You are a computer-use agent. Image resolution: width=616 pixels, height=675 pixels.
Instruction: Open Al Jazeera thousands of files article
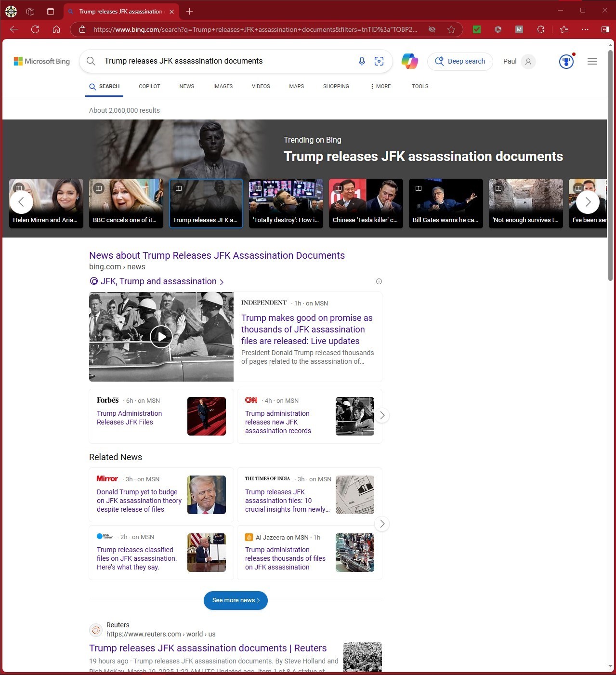285,558
